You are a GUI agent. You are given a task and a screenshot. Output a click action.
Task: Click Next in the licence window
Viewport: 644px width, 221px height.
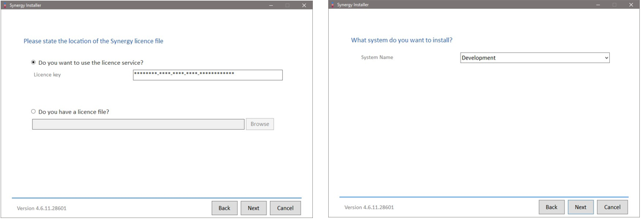253,208
